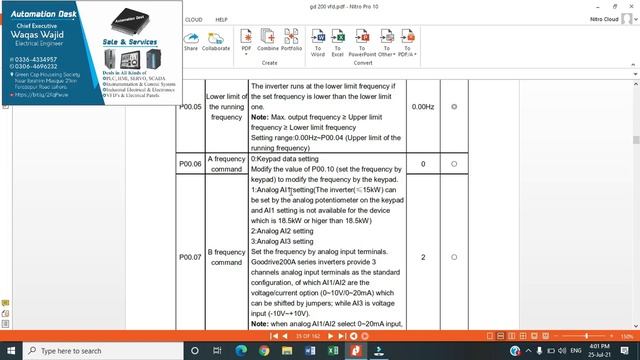Launch Microsoft Edge from the taskbar
This screenshot has width=640, height=360.
pyautogui.click(x=241, y=351)
